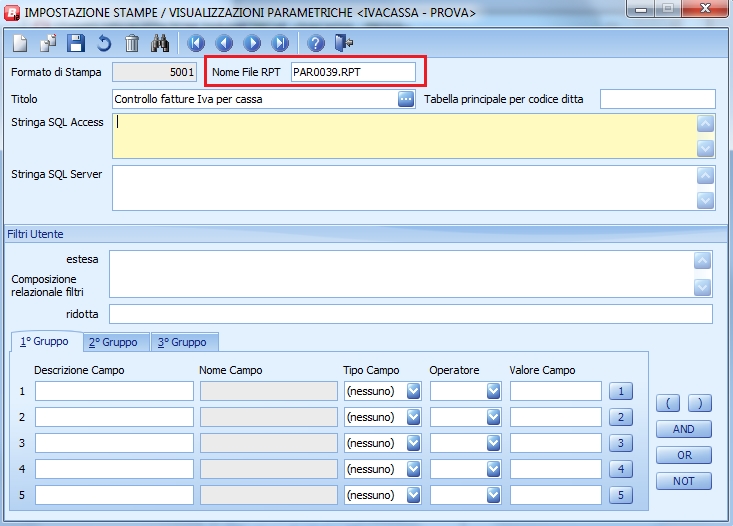Click the exit door toolbar icon
The width and height of the screenshot is (733, 526).
coord(344,43)
